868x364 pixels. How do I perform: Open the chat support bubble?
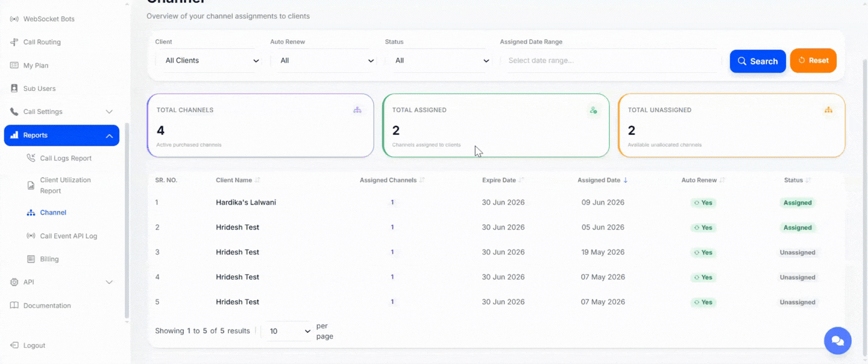coord(837,341)
